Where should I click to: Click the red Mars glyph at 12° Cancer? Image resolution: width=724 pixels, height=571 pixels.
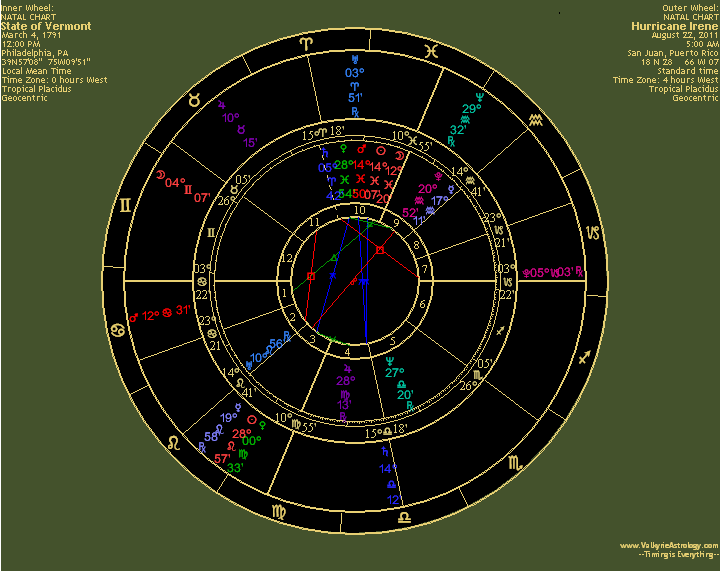tap(133, 315)
